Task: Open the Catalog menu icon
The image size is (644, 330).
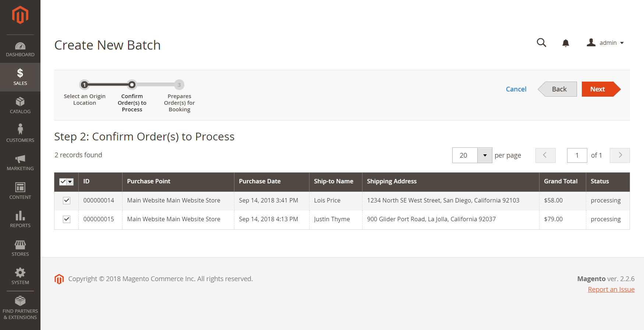Action: pos(20,101)
